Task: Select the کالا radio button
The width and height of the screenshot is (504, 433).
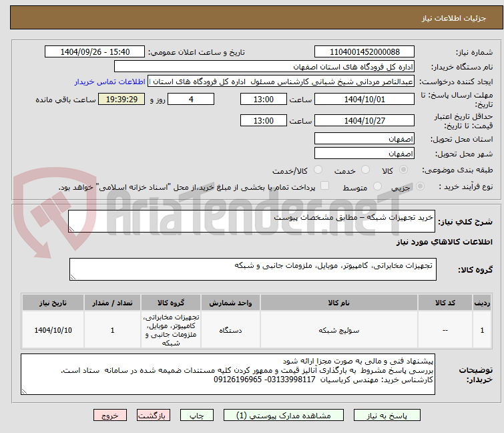Action: pyautogui.click(x=403, y=170)
